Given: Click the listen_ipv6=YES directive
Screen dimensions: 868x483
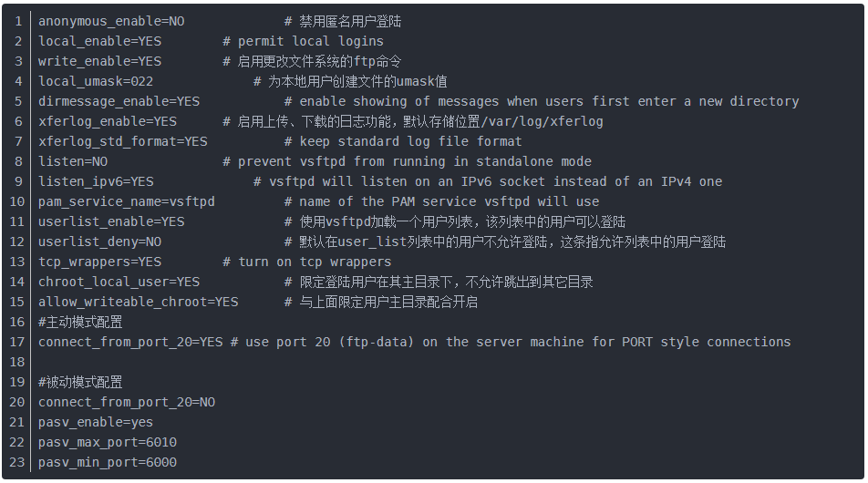Looking at the screenshot, I should [96, 181].
